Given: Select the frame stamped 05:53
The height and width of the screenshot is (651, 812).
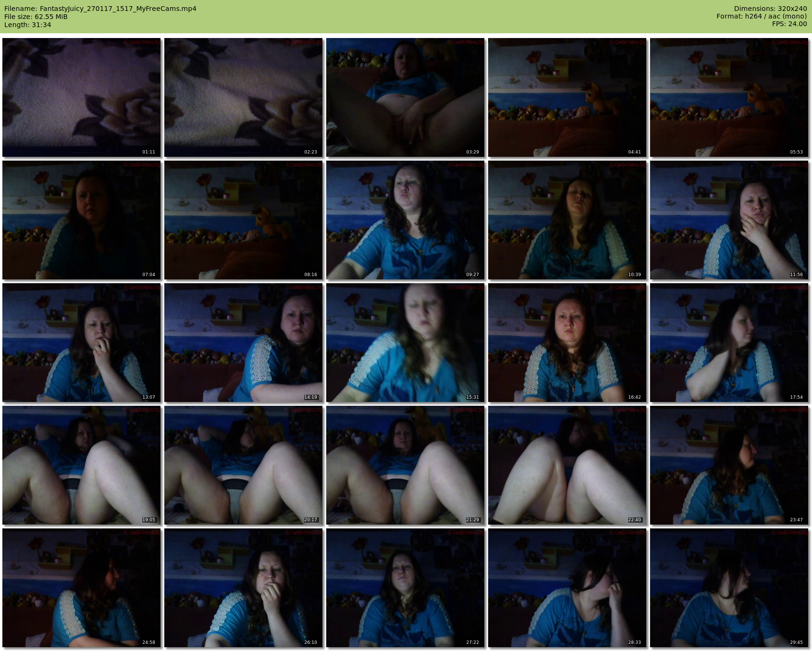Looking at the screenshot, I should (x=729, y=97).
